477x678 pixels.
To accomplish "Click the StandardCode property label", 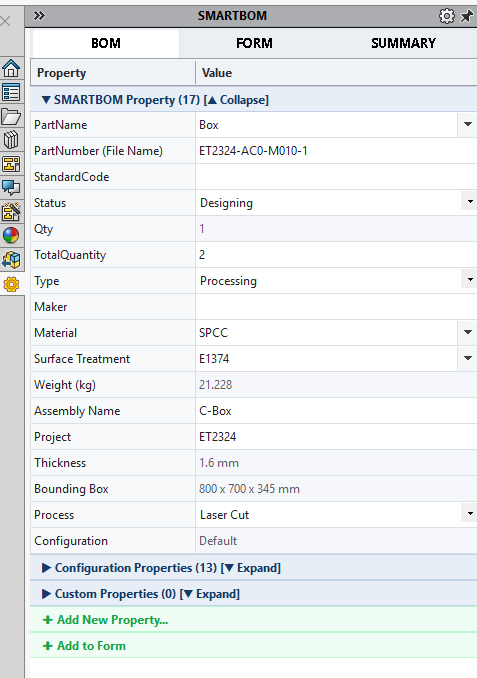I will tap(71, 177).
